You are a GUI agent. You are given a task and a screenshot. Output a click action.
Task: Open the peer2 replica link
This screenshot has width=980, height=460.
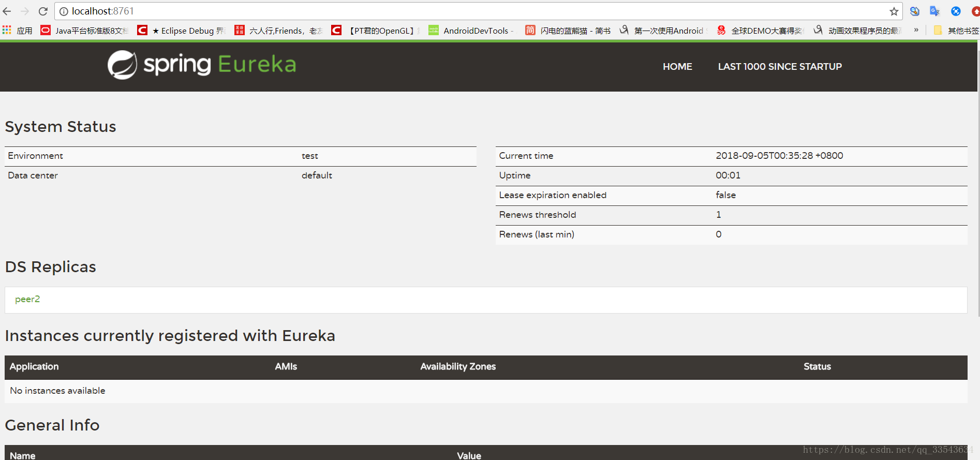pyautogui.click(x=27, y=299)
